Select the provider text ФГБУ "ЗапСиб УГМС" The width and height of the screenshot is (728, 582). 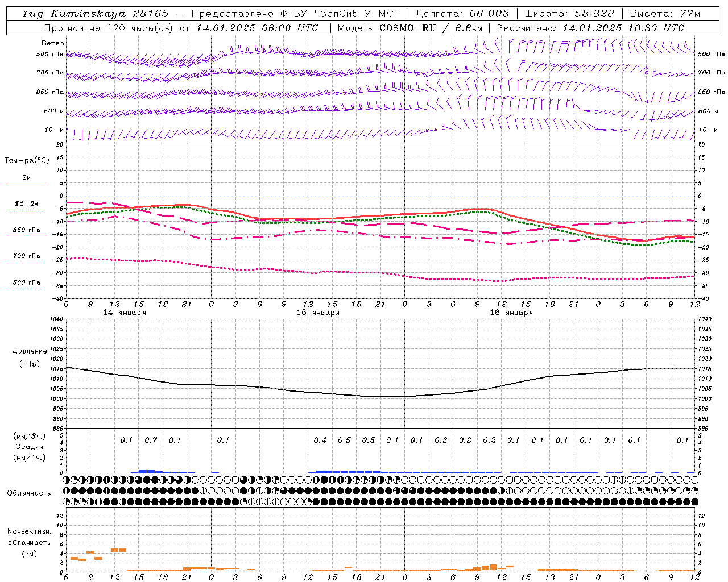pos(340,14)
